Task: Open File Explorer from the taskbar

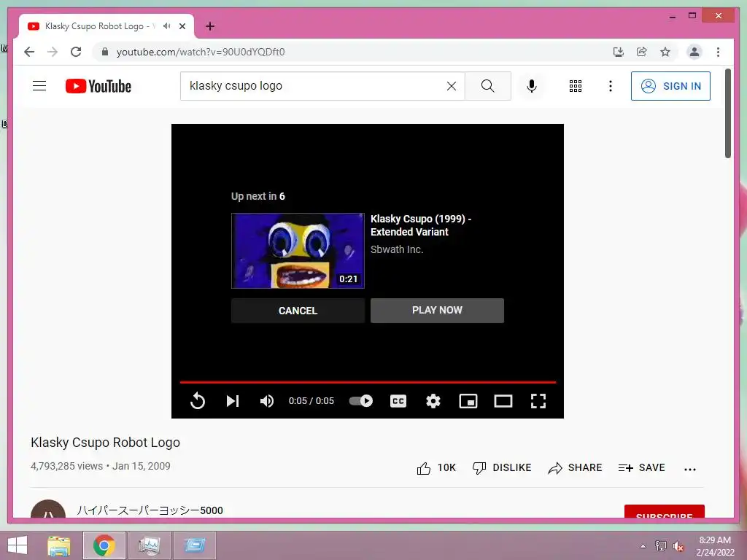Action: click(58, 545)
